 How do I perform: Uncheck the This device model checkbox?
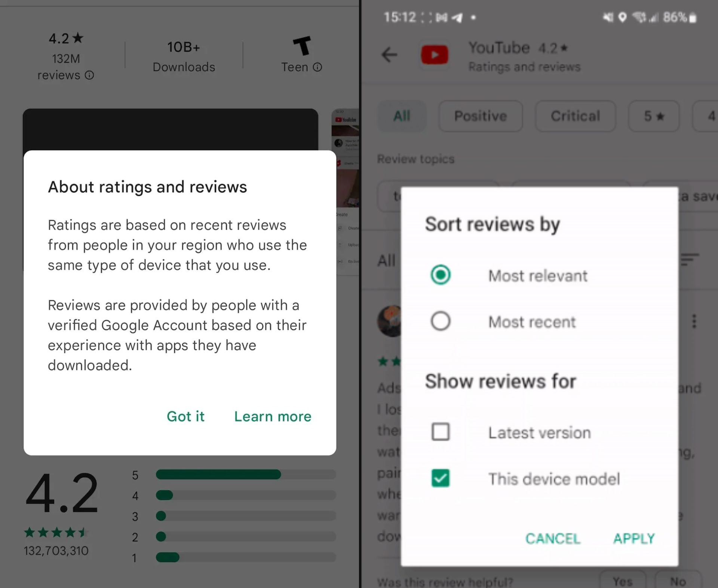coord(440,478)
